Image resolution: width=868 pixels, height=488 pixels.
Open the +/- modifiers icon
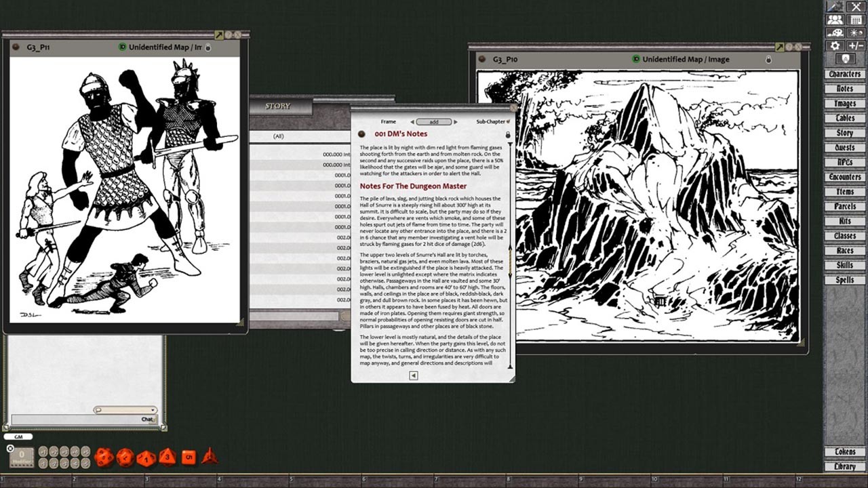click(856, 45)
